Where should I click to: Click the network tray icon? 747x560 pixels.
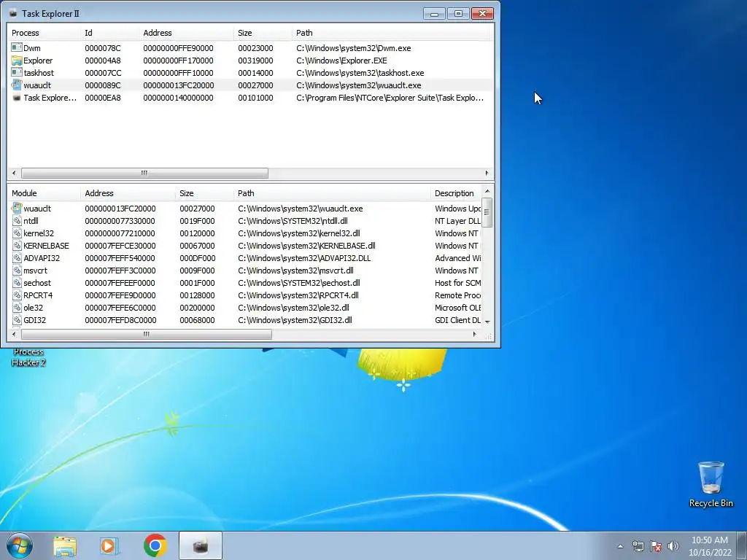638,546
